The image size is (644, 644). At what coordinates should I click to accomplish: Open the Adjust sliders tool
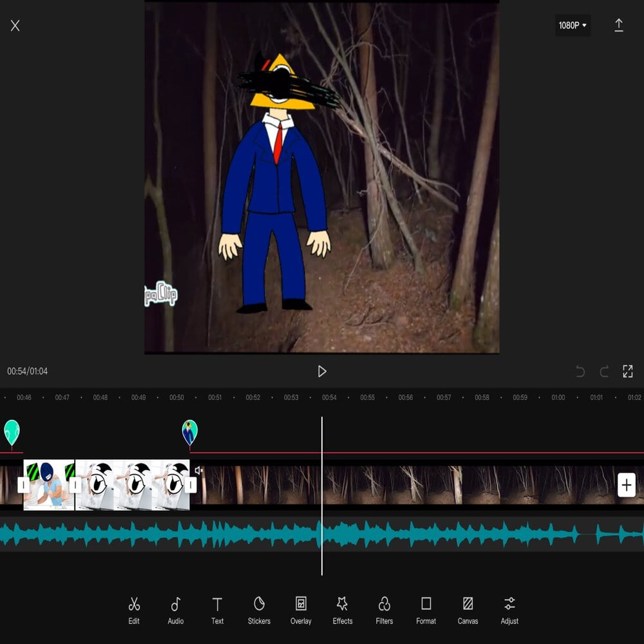(509, 610)
